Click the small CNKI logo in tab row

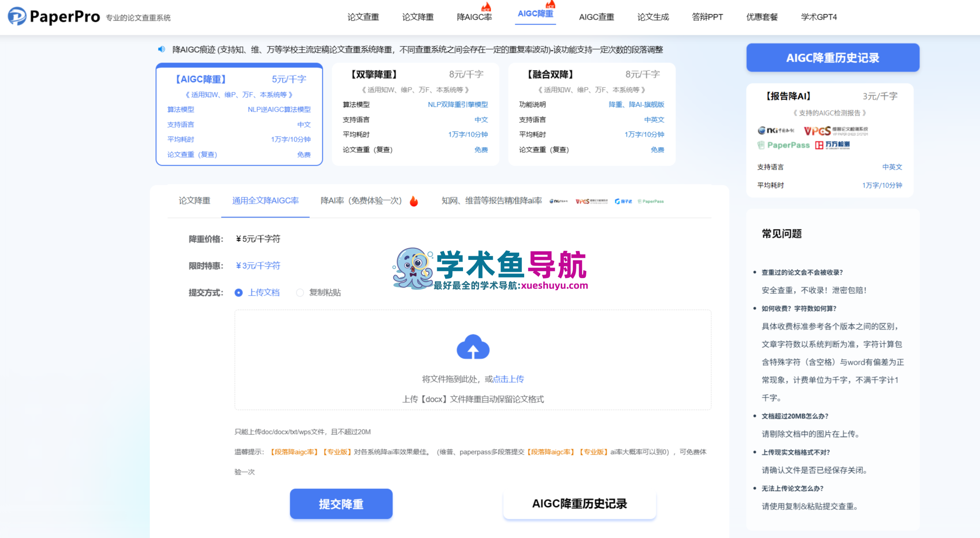(559, 201)
